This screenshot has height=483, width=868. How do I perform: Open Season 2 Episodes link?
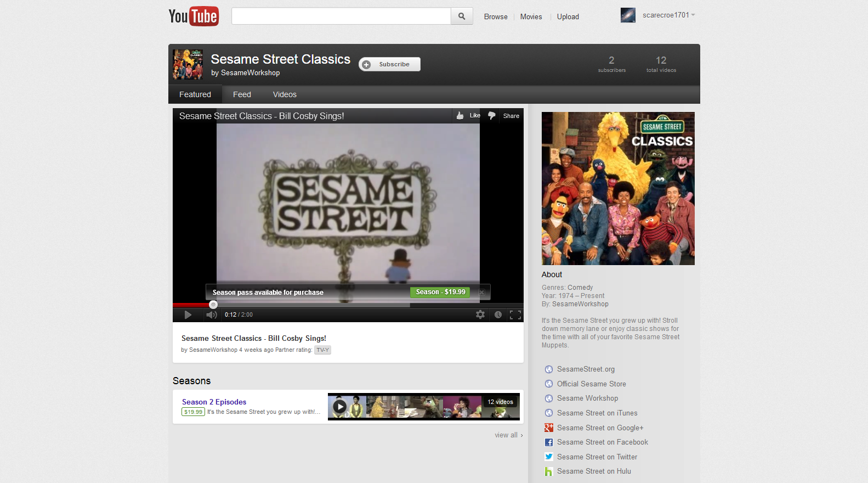pos(214,402)
